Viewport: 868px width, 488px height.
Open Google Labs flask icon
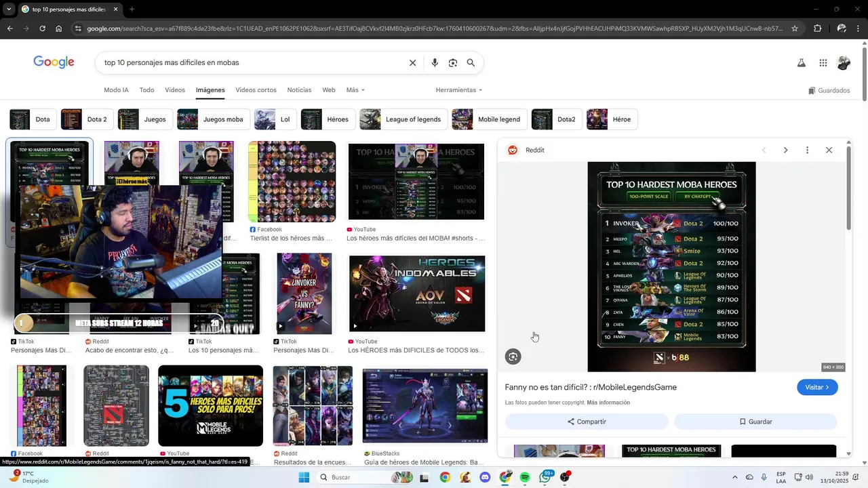point(802,63)
